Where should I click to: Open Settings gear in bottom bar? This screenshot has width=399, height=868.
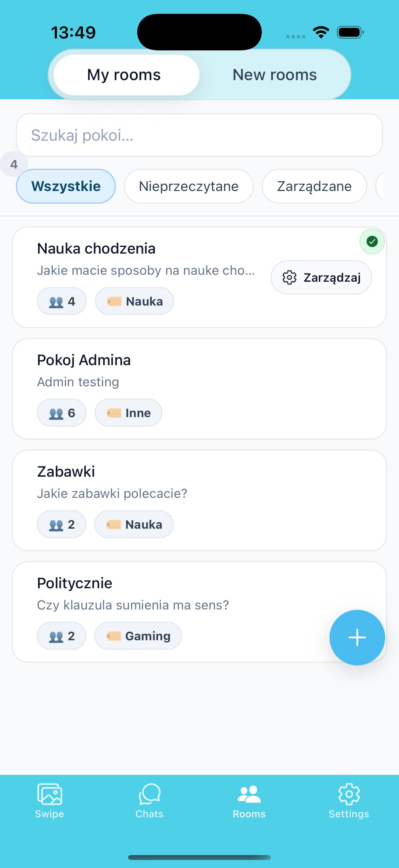point(349,794)
